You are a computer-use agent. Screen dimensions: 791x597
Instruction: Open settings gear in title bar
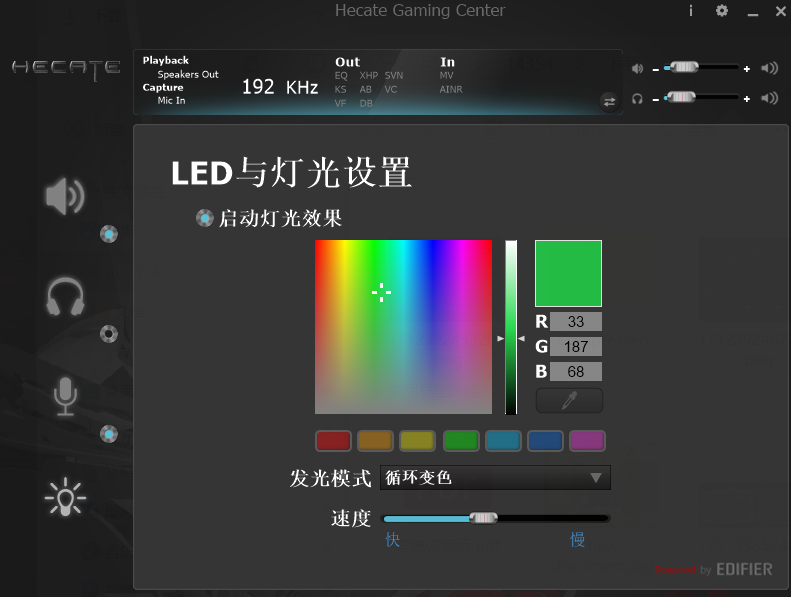pos(722,11)
